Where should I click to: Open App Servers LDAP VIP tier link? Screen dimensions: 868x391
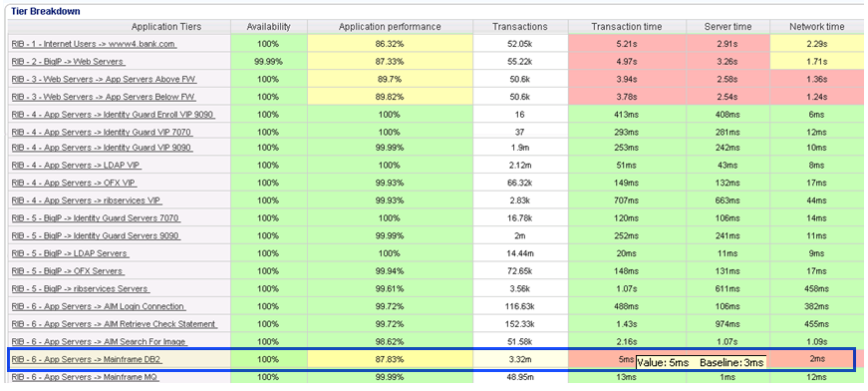(77, 165)
